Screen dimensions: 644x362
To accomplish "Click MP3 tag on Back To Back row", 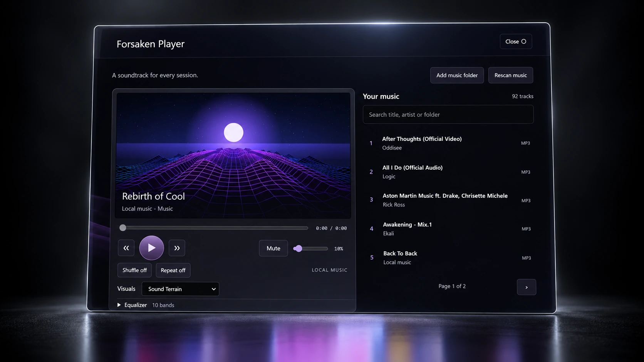I will (526, 258).
